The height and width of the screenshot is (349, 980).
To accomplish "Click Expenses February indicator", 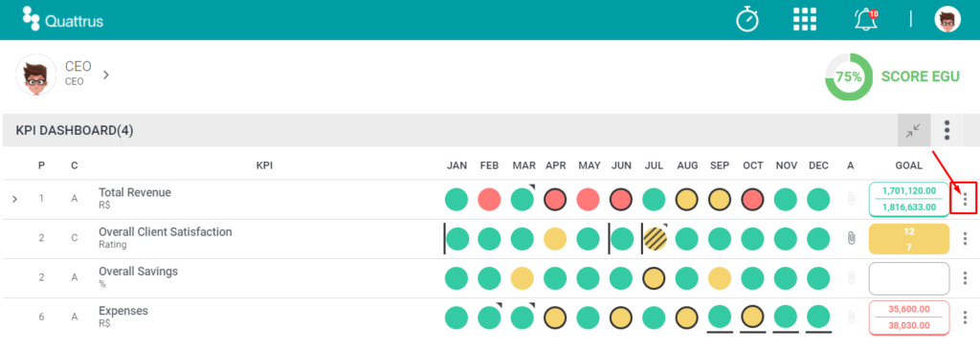I will 489,317.
